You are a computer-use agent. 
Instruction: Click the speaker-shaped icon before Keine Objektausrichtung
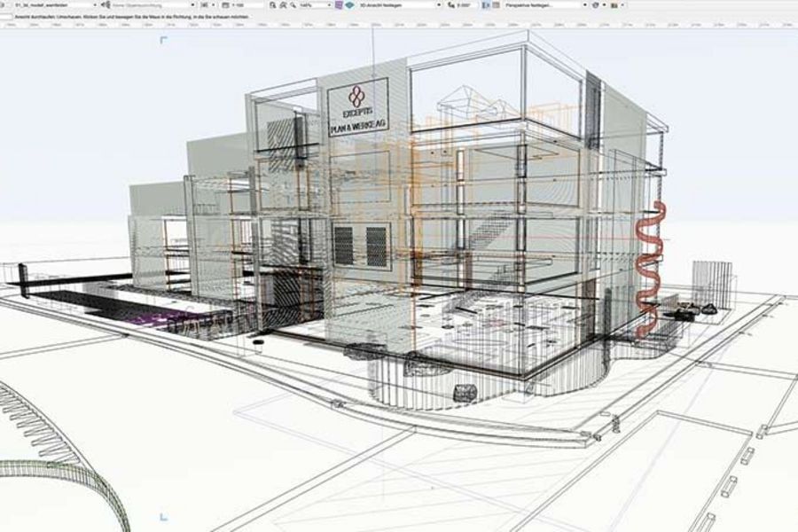tap(105, 4)
